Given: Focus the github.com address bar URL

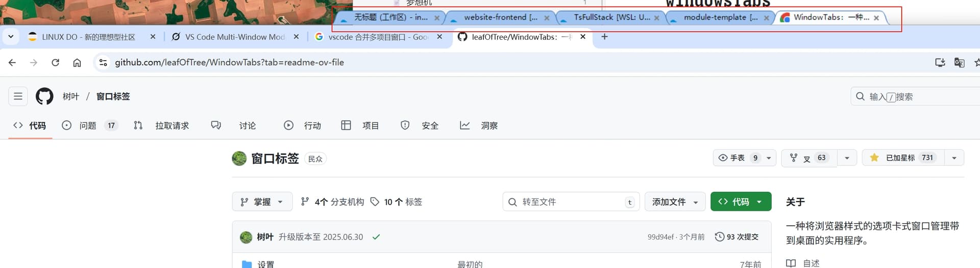Looking at the screenshot, I should click(x=229, y=62).
